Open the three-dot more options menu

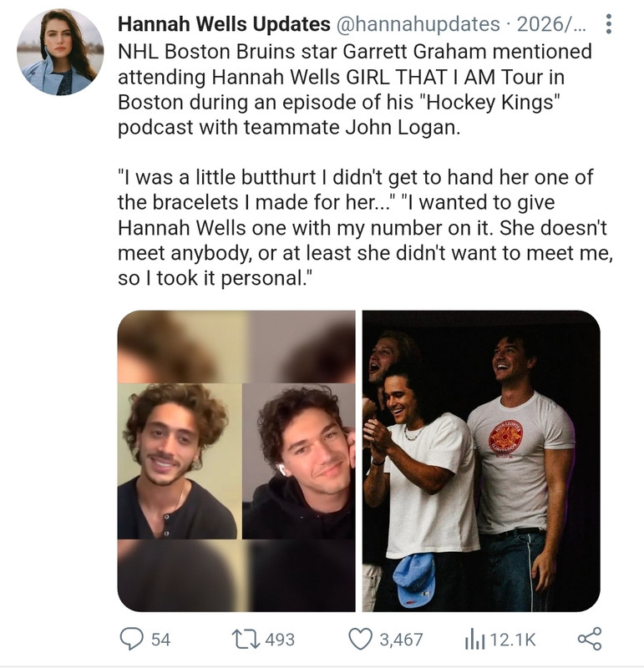point(609,24)
